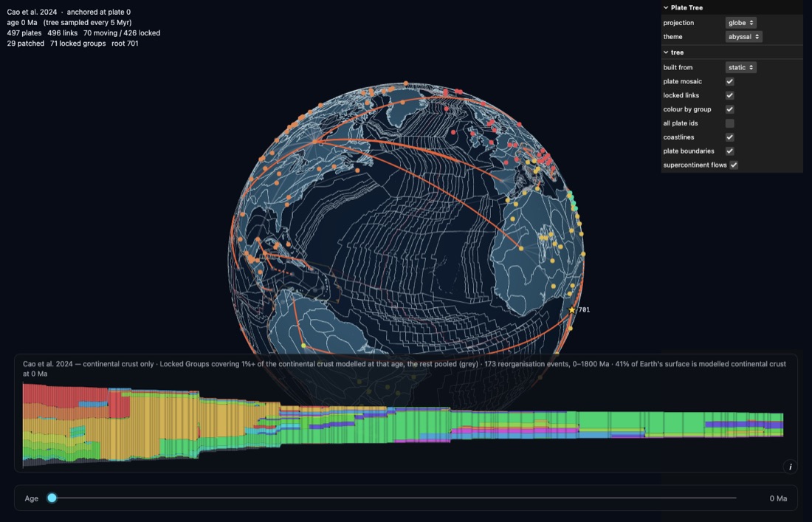Screen dimensions: 812x522
Task: Toggle the plate boundaries checkbox
Action: pyautogui.click(x=729, y=151)
